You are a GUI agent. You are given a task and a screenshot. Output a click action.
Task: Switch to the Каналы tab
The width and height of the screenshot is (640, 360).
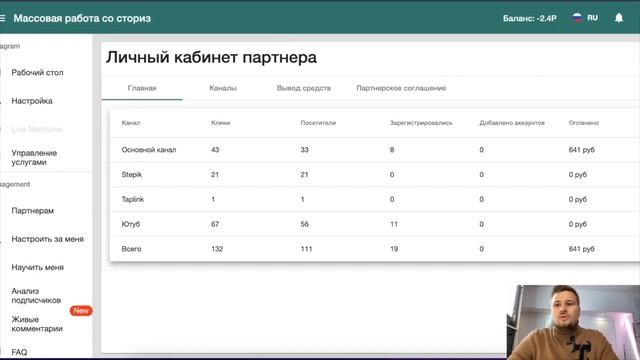(x=223, y=88)
